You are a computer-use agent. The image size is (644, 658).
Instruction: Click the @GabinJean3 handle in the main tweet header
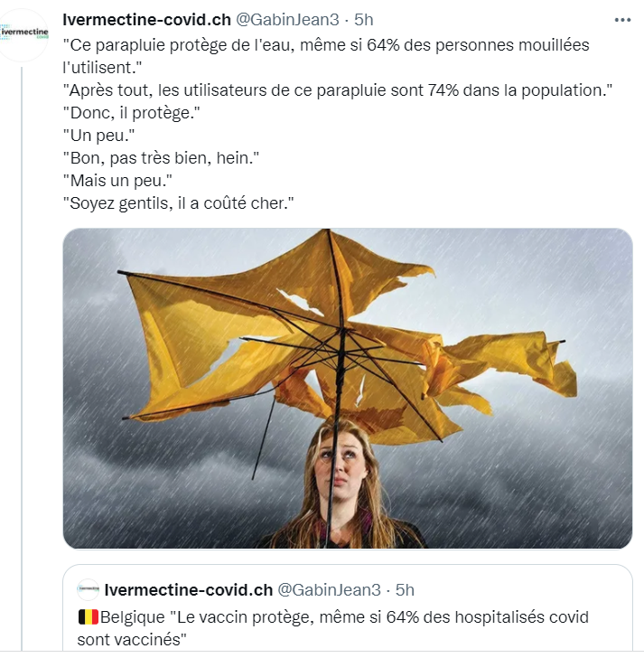pos(287,20)
